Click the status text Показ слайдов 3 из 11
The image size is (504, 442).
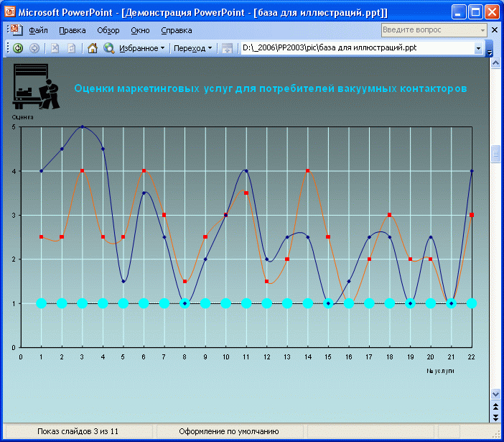[x=78, y=431]
